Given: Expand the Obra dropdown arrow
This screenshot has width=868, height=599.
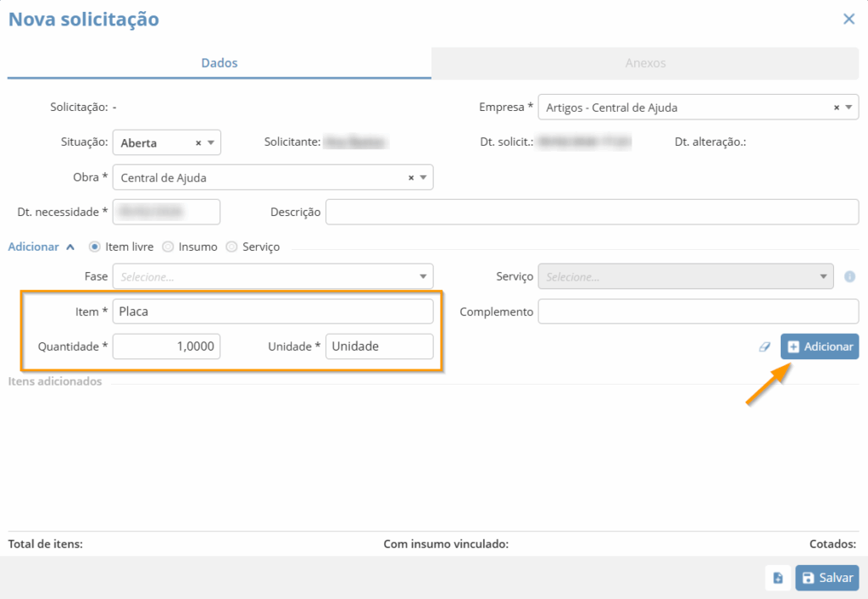Looking at the screenshot, I should [423, 178].
